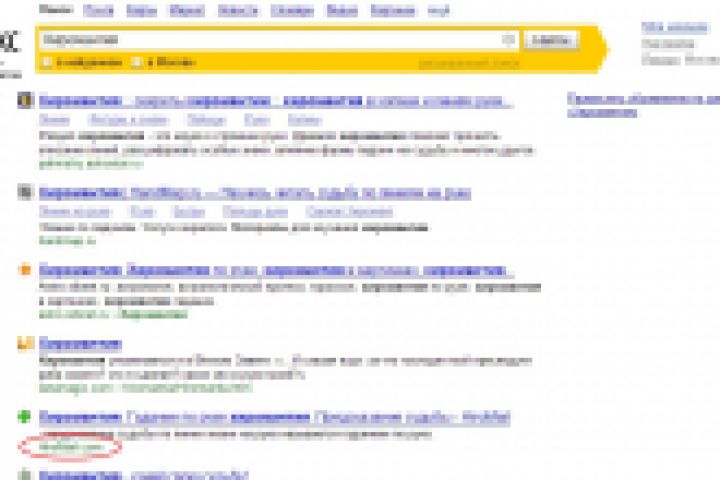720x480 pixels.
Task: Open the orange star favicon of the third result
Action: pos(25,269)
